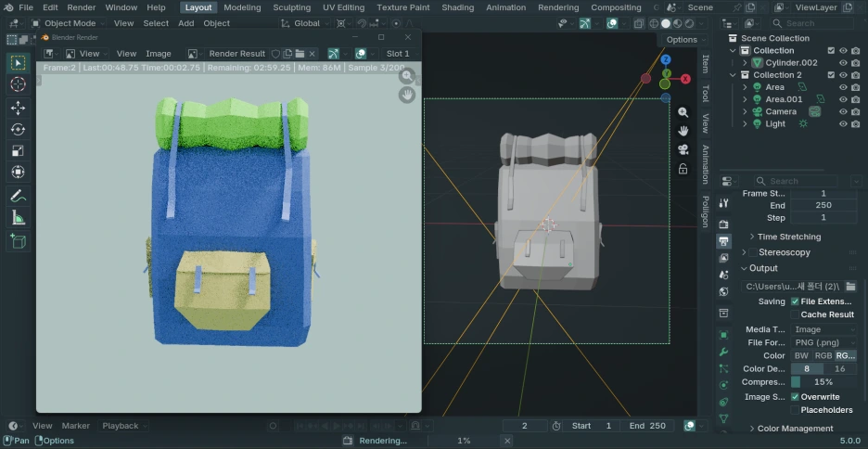The width and height of the screenshot is (868, 449).
Task: Set color depth to 16
Action: pyautogui.click(x=840, y=368)
